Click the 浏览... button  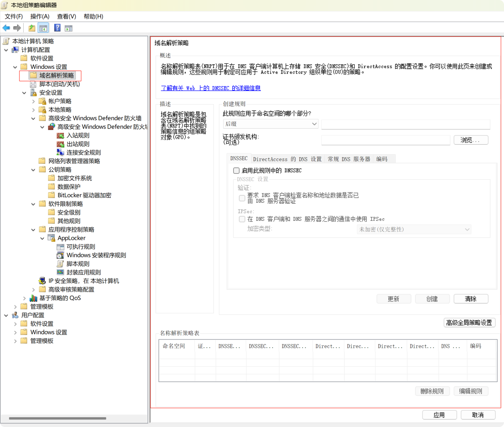coord(471,140)
